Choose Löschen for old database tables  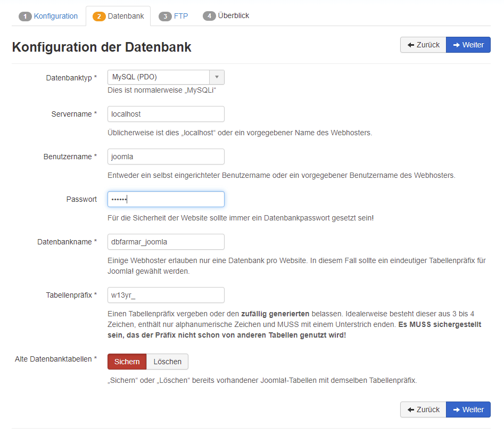(168, 362)
